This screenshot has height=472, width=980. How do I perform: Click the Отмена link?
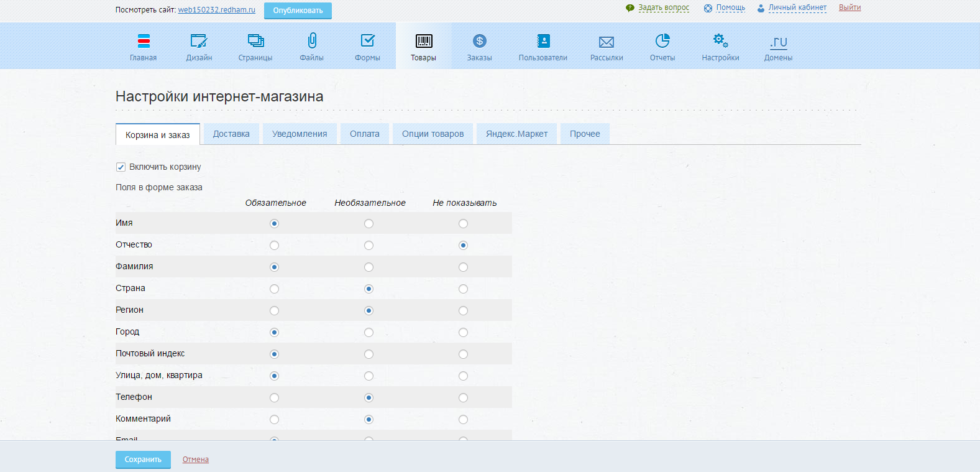coord(196,460)
